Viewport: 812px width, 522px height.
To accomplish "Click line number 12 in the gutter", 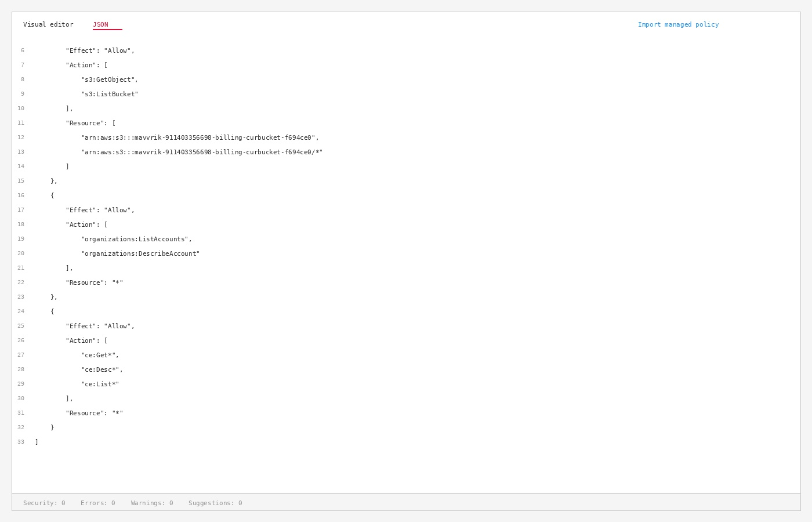I will 21,138.
